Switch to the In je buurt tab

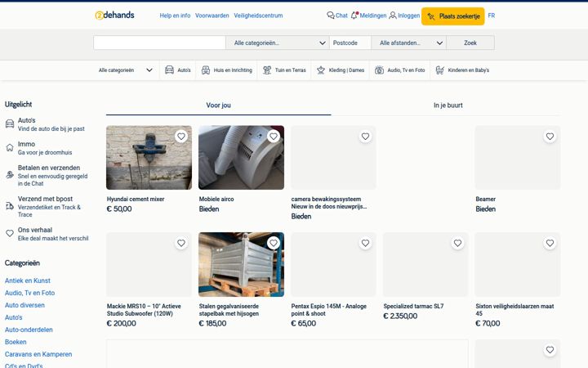[x=448, y=105]
